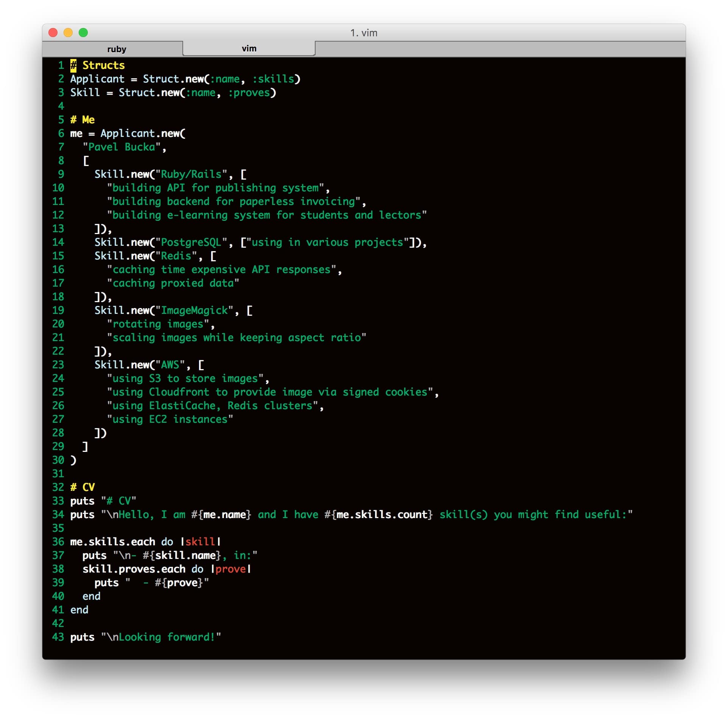The width and height of the screenshot is (728, 720).
Task: Click the Cloudfront signed cookies string
Action: (x=270, y=392)
